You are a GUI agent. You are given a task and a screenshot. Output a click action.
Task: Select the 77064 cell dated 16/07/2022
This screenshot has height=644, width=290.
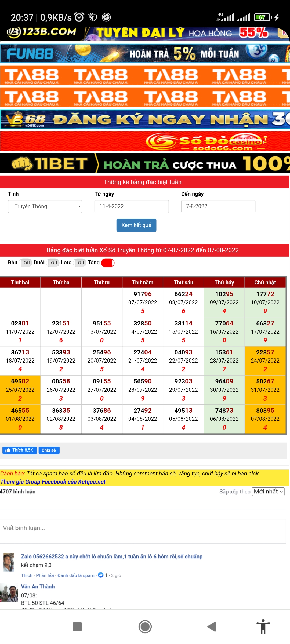tap(224, 332)
